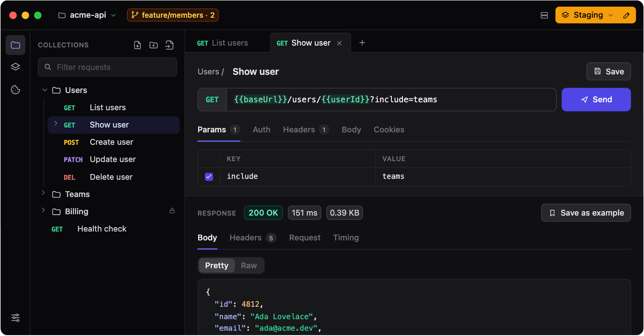Open the acme-api workspace dropdown
Viewport: 644px width, 336px height.
(88, 15)
